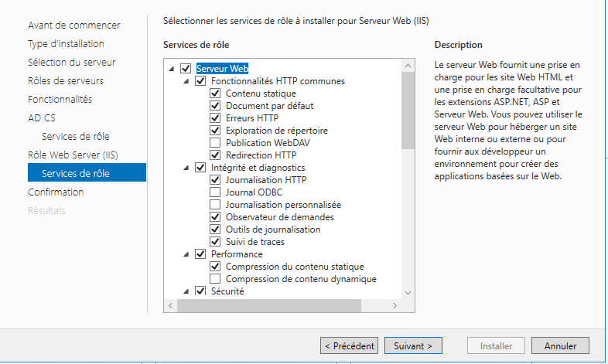Viewport: 608px width, 364px height.
Task: Collapse the Sécurité tree node
Action: tap(186, 291)
